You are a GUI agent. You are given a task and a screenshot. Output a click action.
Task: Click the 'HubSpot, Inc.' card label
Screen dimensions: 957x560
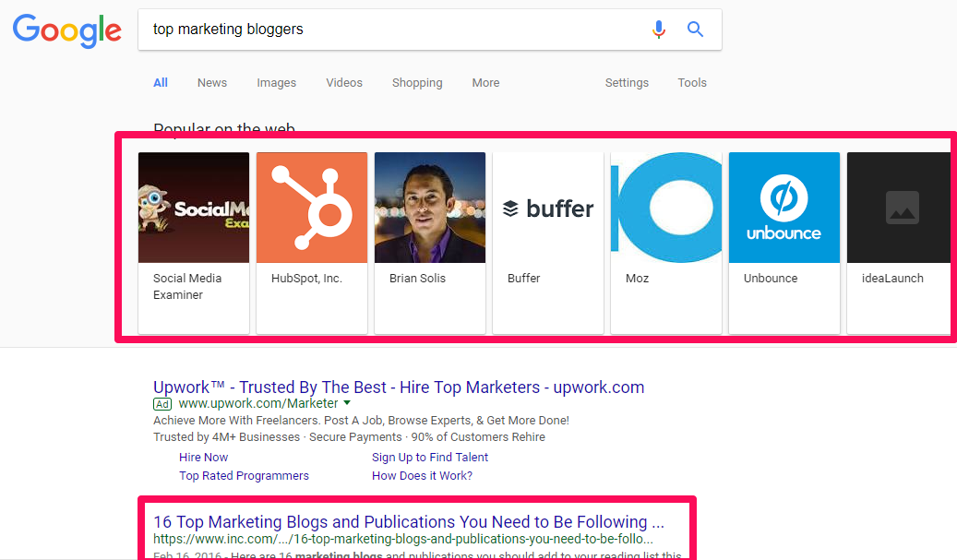pyautogui.click(x=306, y=279)
